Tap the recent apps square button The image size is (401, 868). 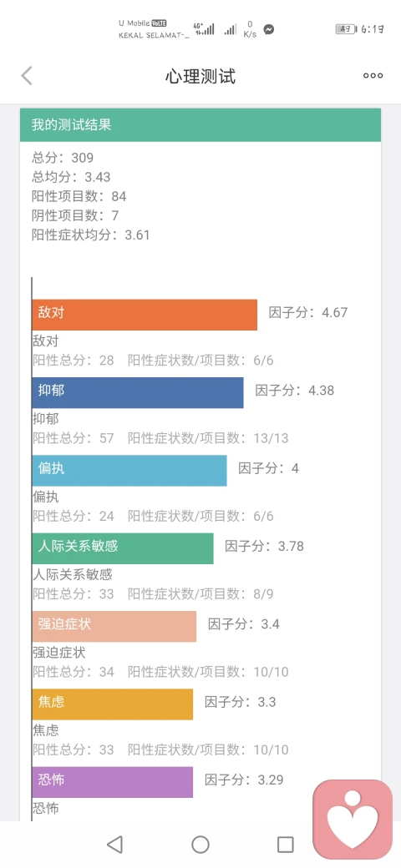coord(285,844)
